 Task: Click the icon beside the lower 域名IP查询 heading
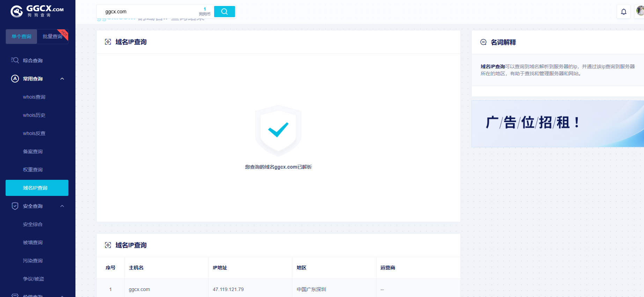coord(108,245)
